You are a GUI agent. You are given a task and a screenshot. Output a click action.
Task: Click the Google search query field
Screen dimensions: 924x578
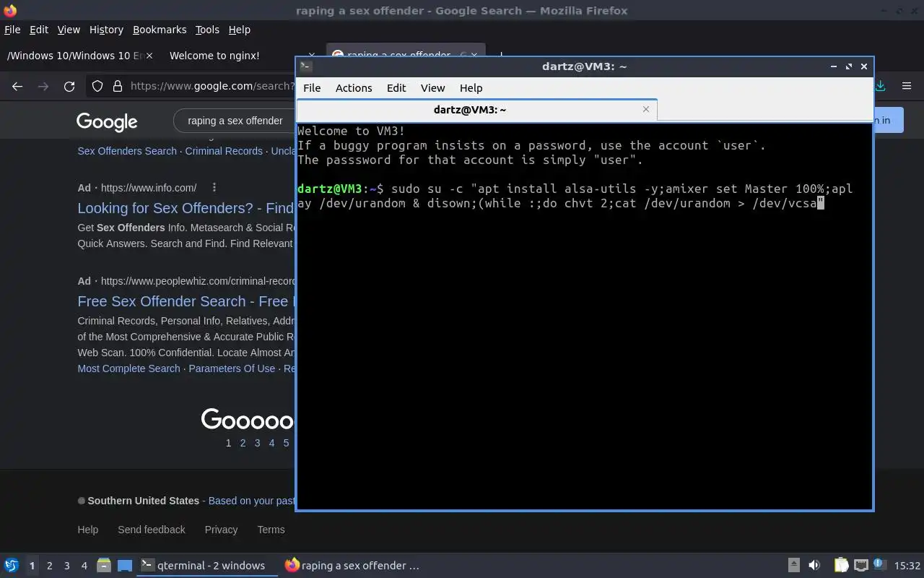pyautogui.click(x=235, y=121)
